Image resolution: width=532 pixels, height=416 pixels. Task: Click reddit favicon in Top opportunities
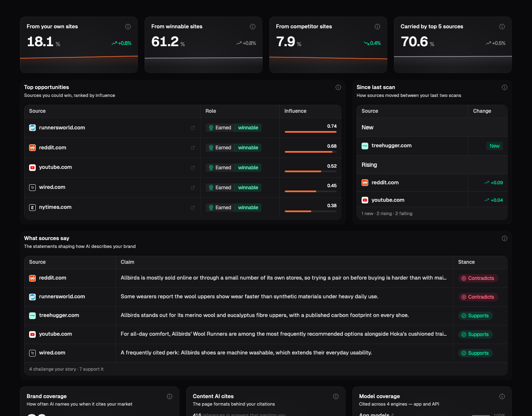(x=32, y=148)
